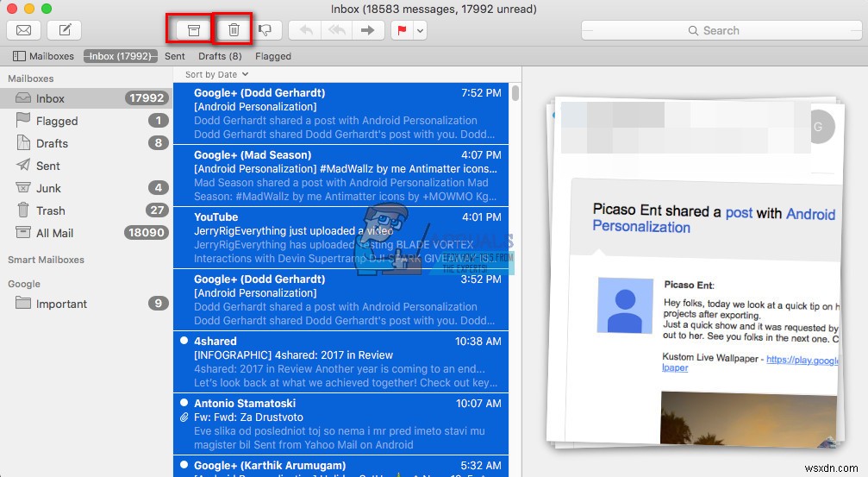Click the message list scrollbar thumb
The width and height of the screenshot is (868, 477).
click(x=515, y=92)
